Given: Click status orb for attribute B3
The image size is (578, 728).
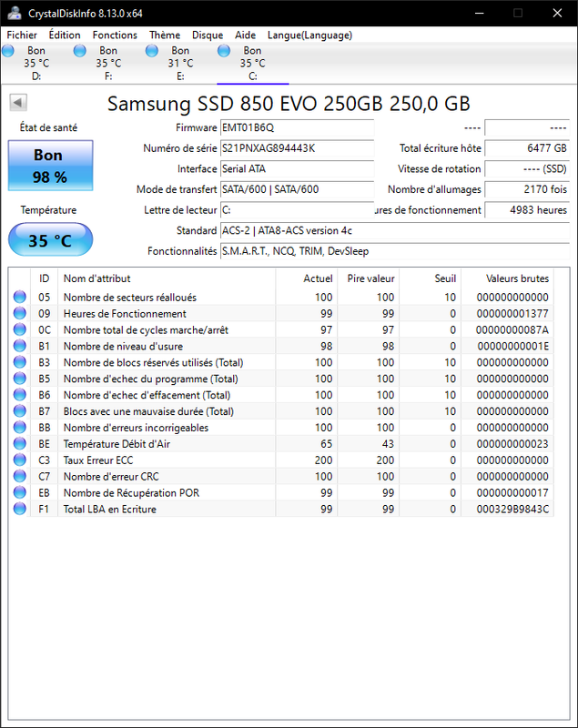Looking at the screenshot, I should point(19,361).
